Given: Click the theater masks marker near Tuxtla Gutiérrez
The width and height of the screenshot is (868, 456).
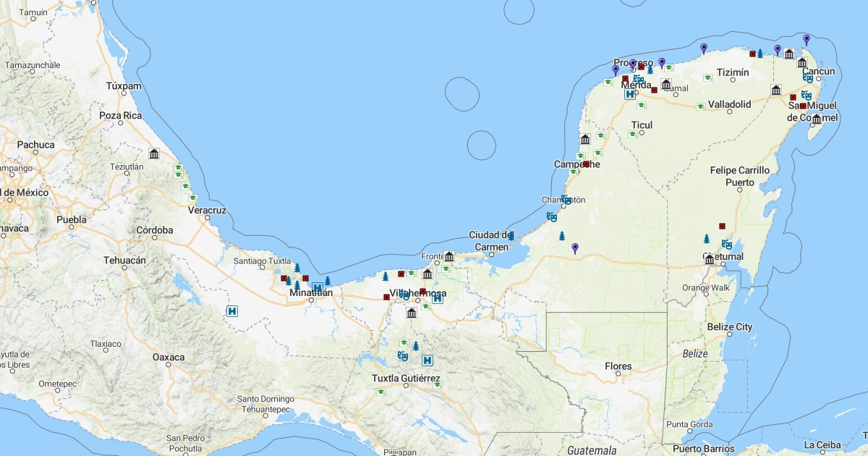Looking at the screenshot, I should (403, 355).
